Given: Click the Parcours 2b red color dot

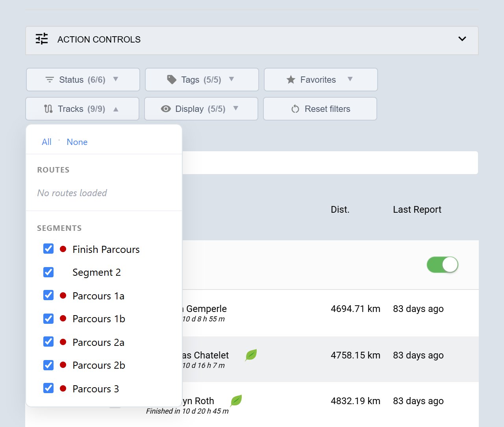Looking at the screenshot, I should [x=63, y=365].
